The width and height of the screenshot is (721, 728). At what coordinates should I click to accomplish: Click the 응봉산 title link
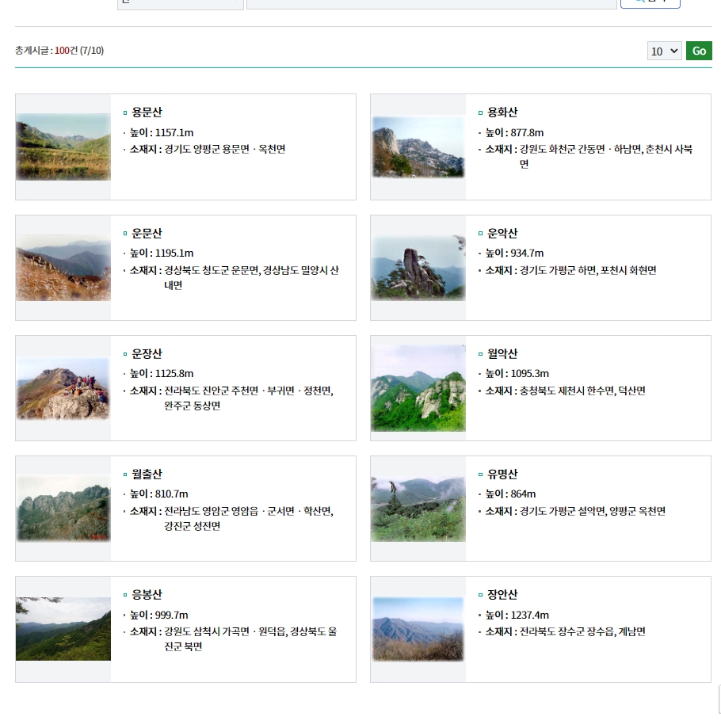[147, 594]
